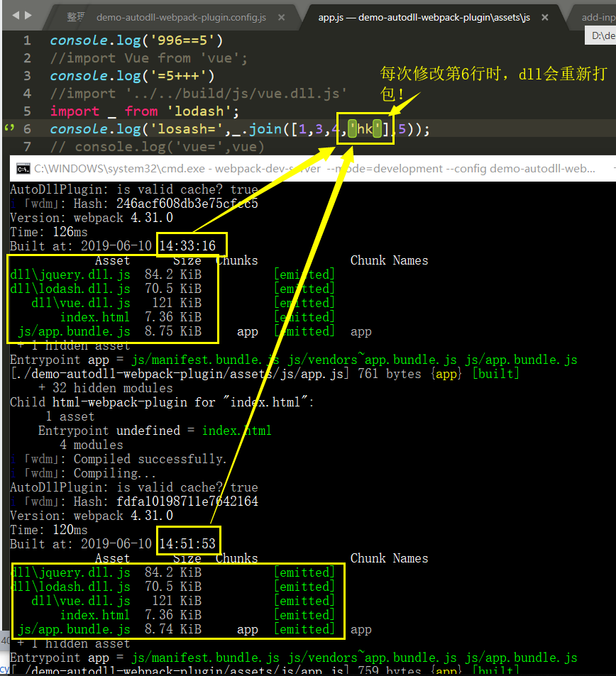Click the commented console.log('vue=') line
This screenshot has height=676, width=616.
157,147
